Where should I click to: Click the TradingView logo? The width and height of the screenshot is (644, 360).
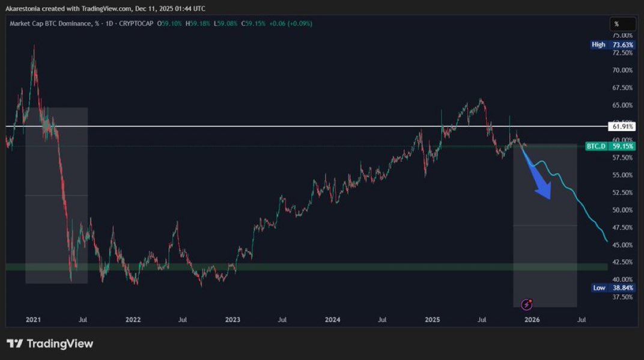click(50, 344)
